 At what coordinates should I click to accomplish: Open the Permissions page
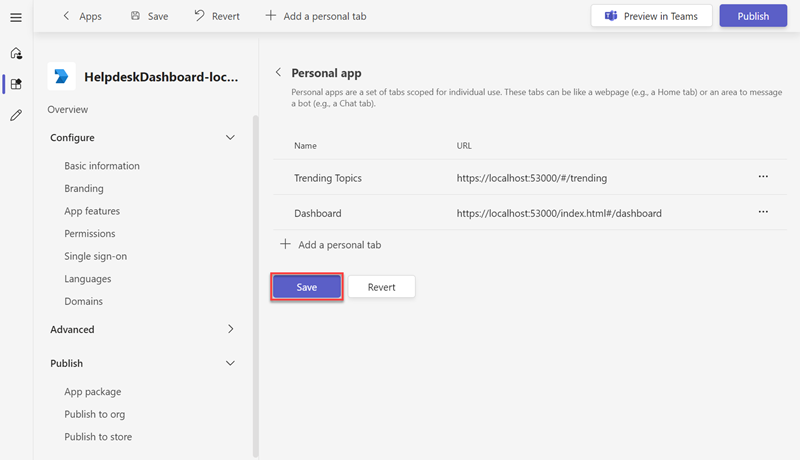90,234
